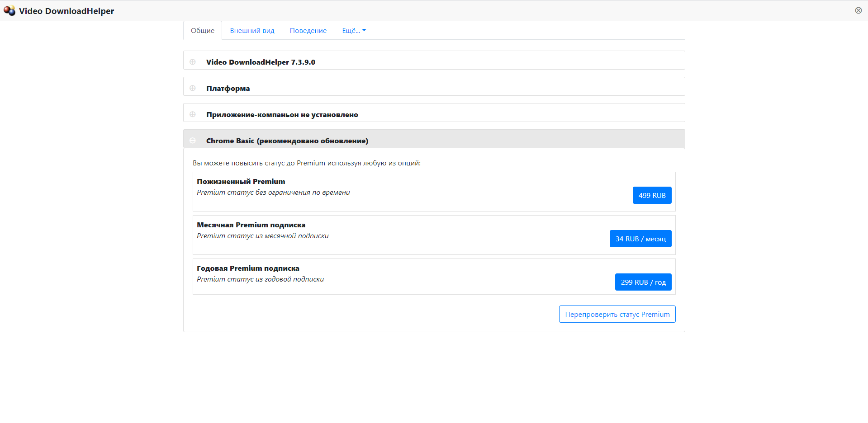Click text 'Premium статус без ограничения по времени'

273,193
